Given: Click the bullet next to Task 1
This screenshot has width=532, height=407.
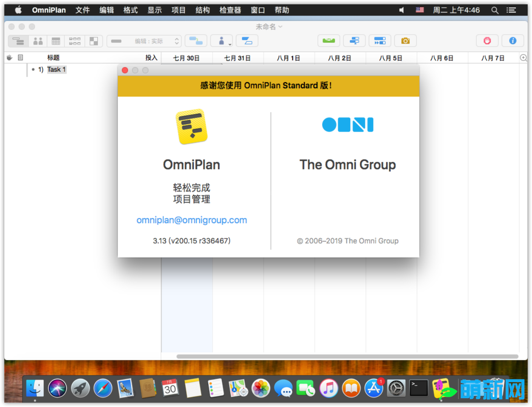Looking at the screenshot, I should (x=33, y=69).
